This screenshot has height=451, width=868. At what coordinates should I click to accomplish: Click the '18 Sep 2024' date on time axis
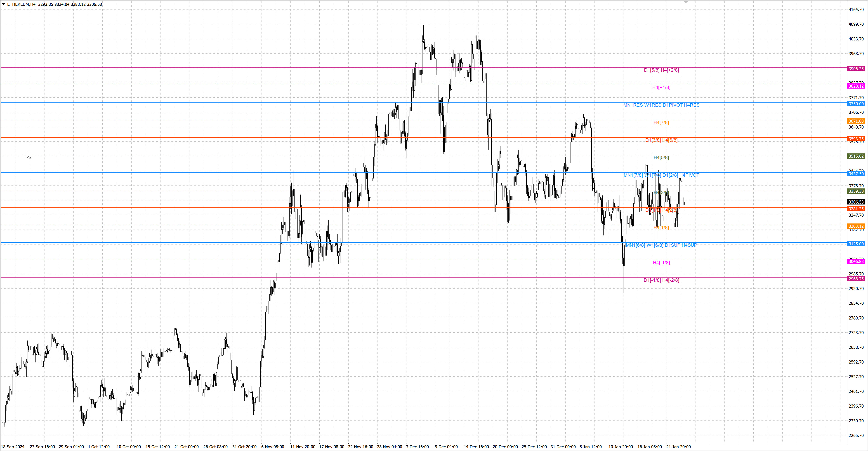coord(13,447)
